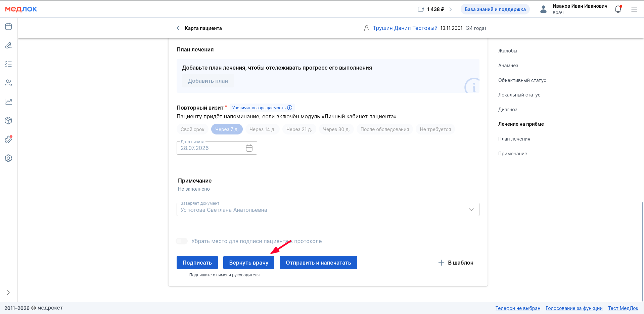Click the МедЛок logo
This screenshot has width=644, height=314.
click(21, 9)
